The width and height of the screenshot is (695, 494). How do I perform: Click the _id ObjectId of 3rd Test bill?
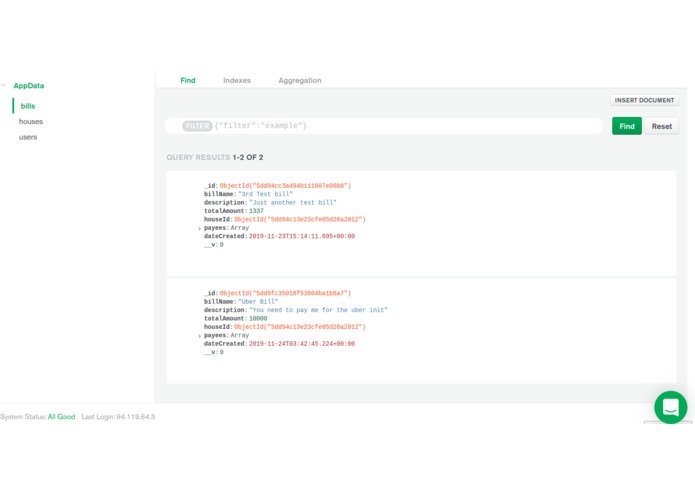tap(285, 186)
